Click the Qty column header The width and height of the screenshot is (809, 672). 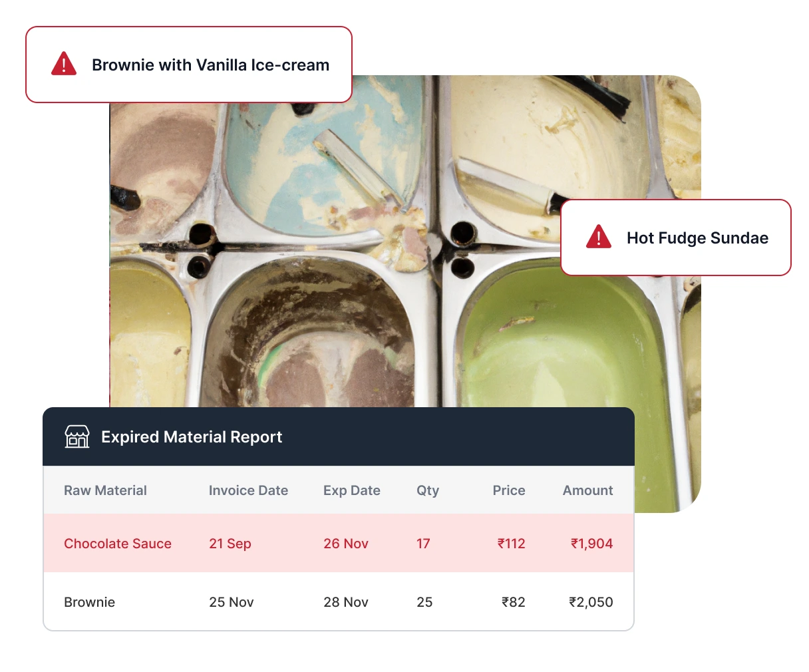coord(428,490)
